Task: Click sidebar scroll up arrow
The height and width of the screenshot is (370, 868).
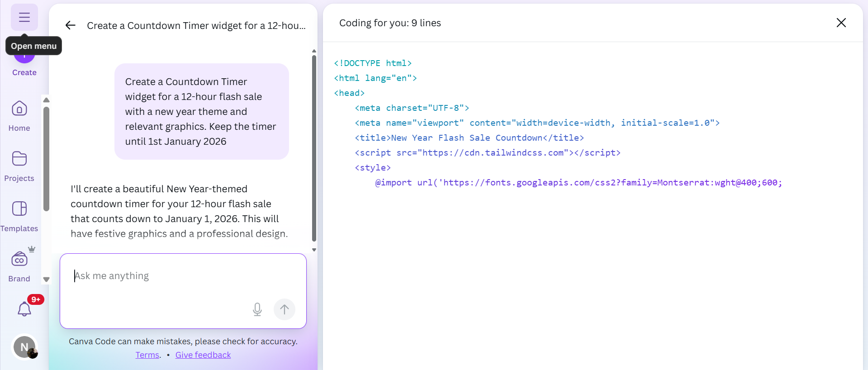Action: tap(46, 100)
